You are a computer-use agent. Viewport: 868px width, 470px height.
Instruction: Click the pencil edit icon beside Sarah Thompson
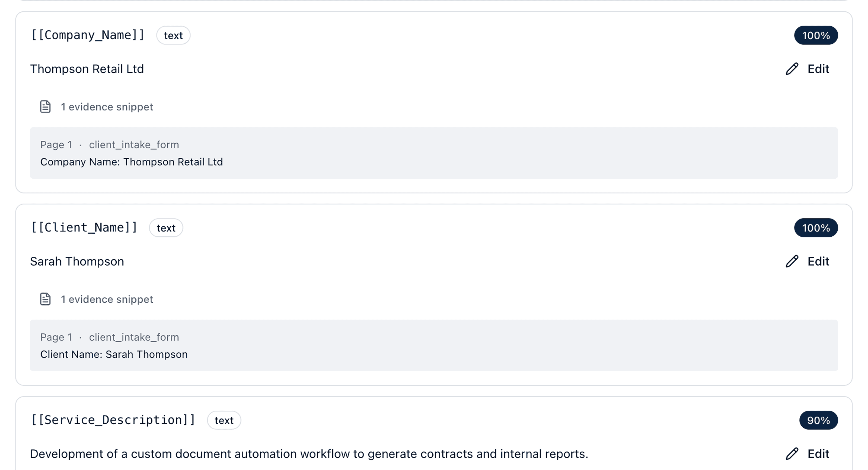pos(792,261)
